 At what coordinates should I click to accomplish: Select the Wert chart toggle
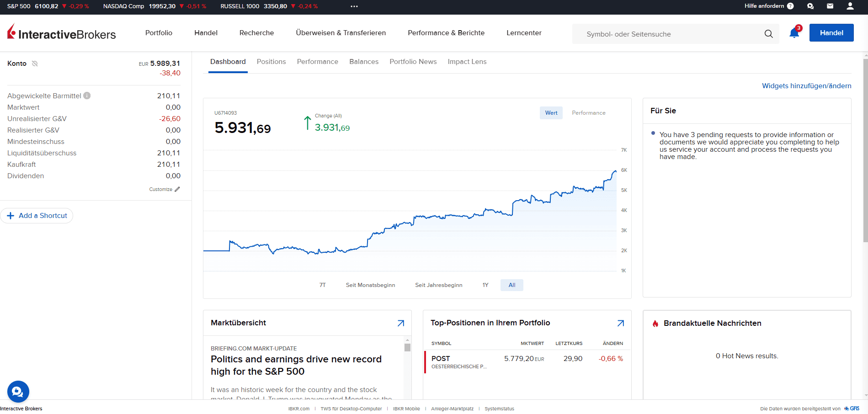(551, 113)
